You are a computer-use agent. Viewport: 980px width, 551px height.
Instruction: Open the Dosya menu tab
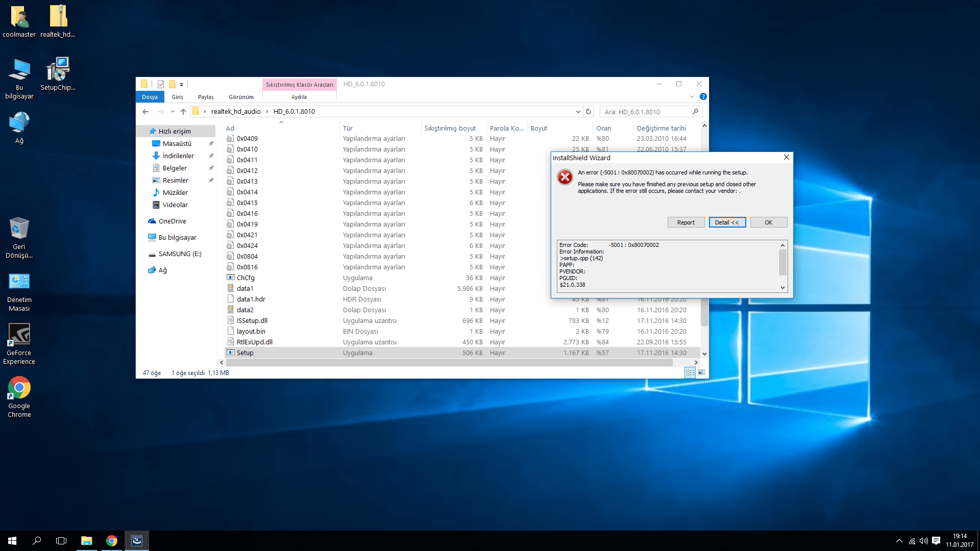tap(150, 97)
